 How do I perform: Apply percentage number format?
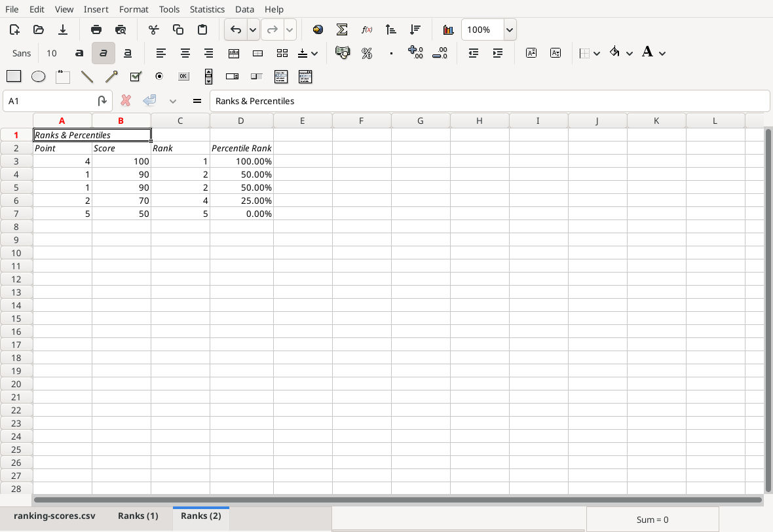coord(367,53)
